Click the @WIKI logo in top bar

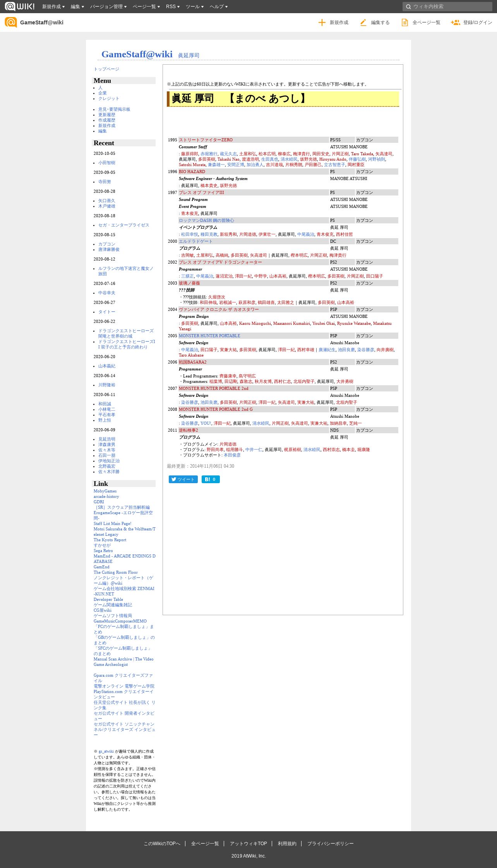(x=20, y=6)
